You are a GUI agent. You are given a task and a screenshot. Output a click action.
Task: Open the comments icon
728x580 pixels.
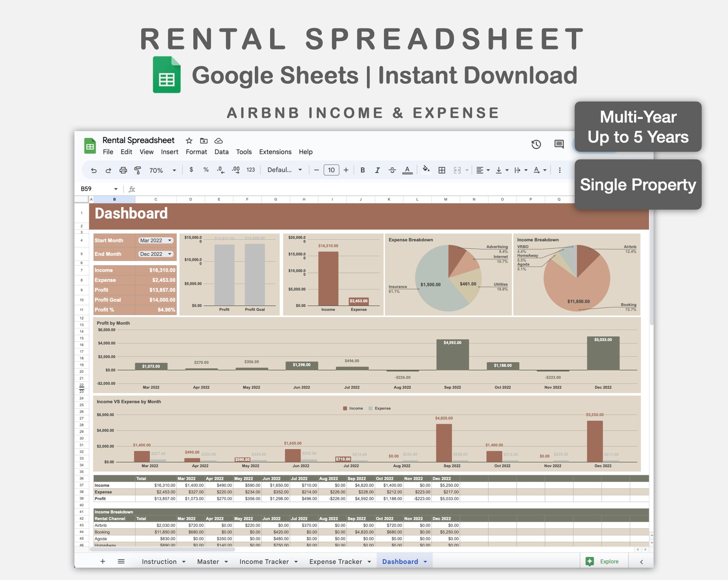click(559, 144)
